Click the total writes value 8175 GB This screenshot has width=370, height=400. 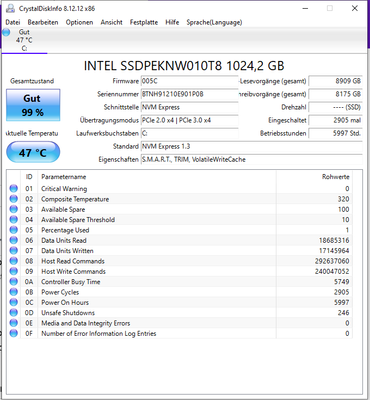point(336,94)
